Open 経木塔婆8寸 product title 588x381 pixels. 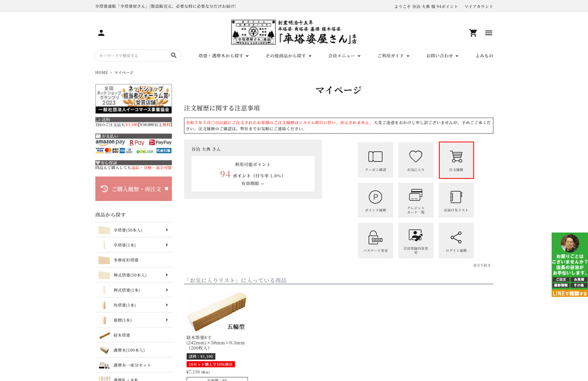point(215,343)
